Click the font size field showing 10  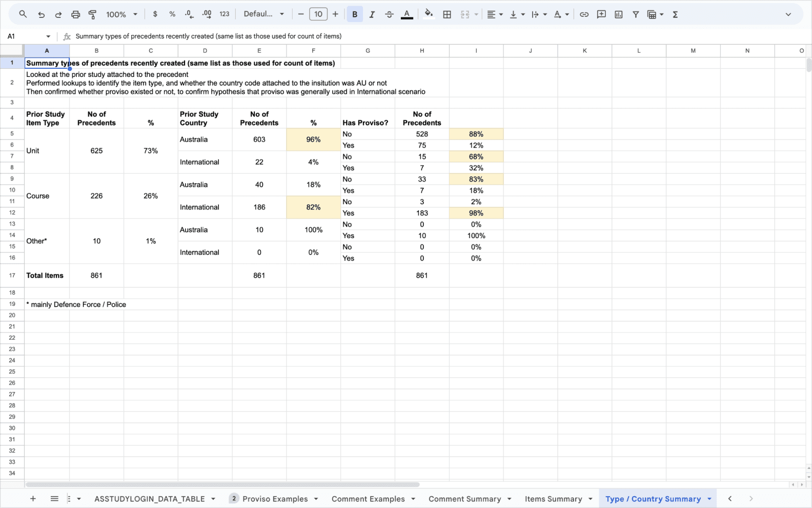pyautogui.click(x=318, y=14)
